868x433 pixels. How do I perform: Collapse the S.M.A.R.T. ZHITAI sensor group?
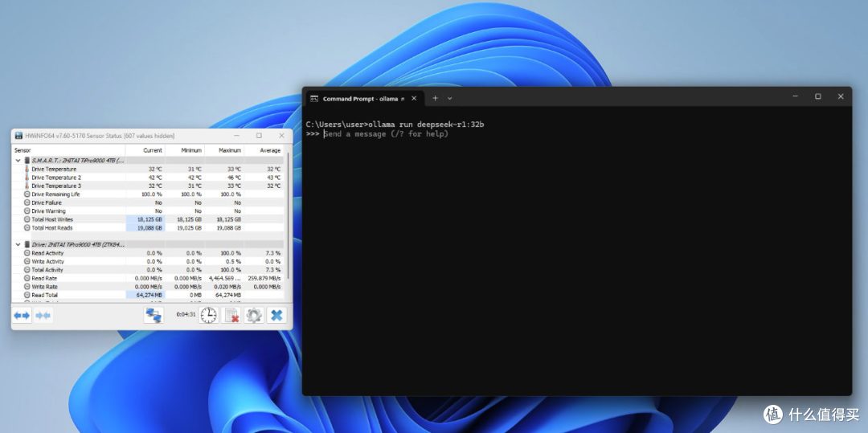coord(18,161)
